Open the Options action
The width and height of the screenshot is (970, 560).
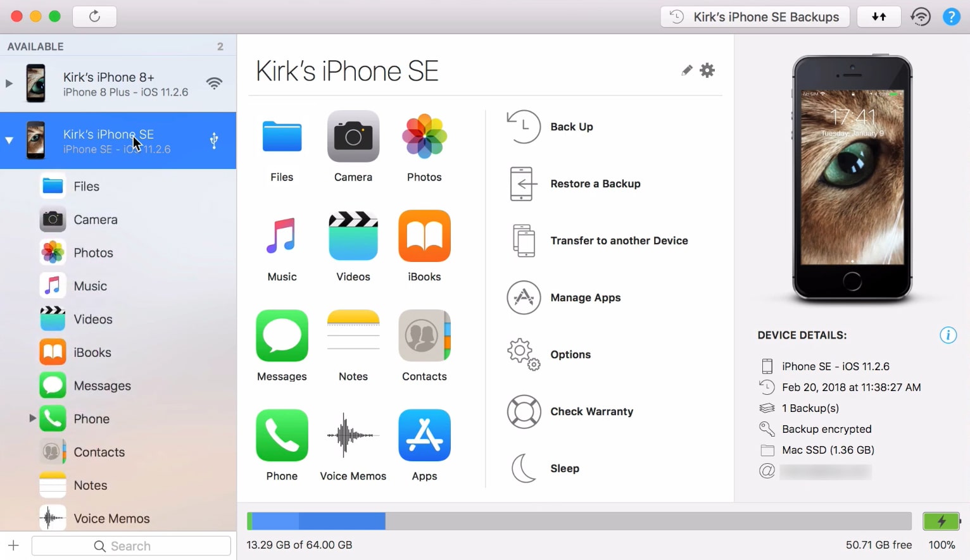549,354
